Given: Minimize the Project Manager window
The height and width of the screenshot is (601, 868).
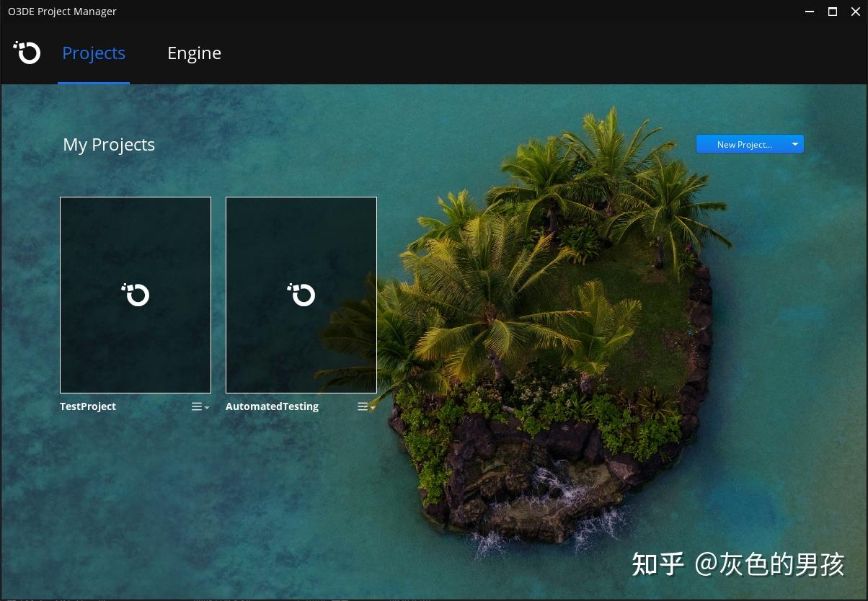Looking at the screenshot, I should tap(810, 12).
